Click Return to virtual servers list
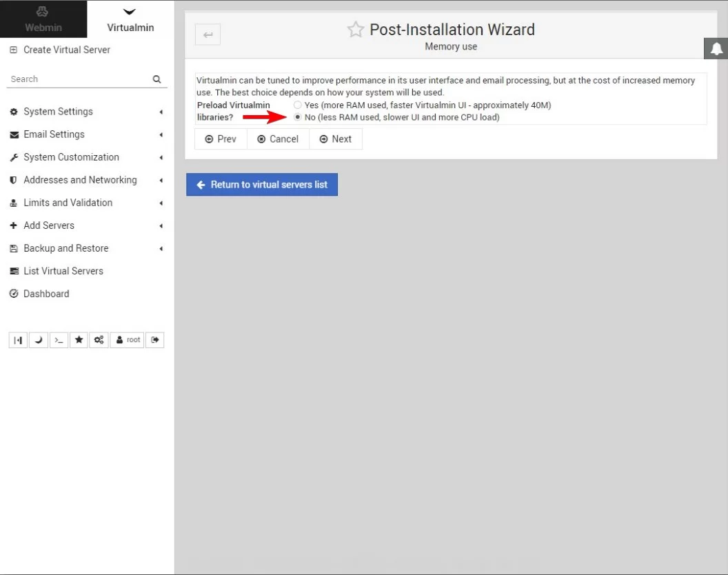This screenshot has width=728, height=575. tap(262, 184)
